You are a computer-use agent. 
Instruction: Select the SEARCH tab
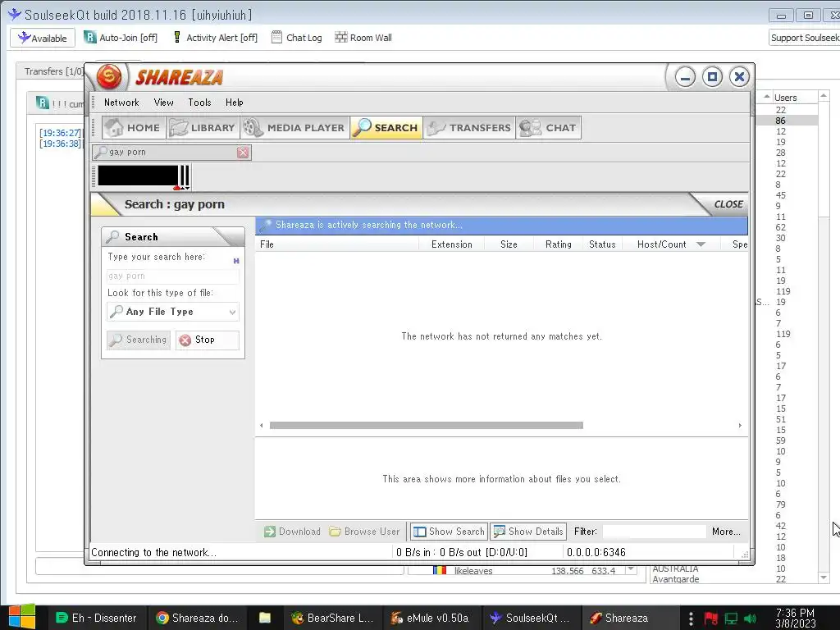pos(386,127)
